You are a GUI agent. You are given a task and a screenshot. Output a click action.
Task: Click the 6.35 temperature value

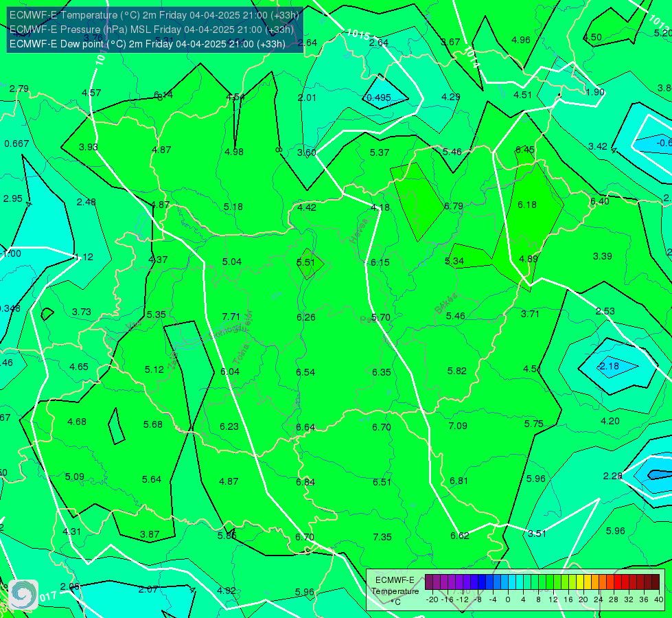point(382,372)
